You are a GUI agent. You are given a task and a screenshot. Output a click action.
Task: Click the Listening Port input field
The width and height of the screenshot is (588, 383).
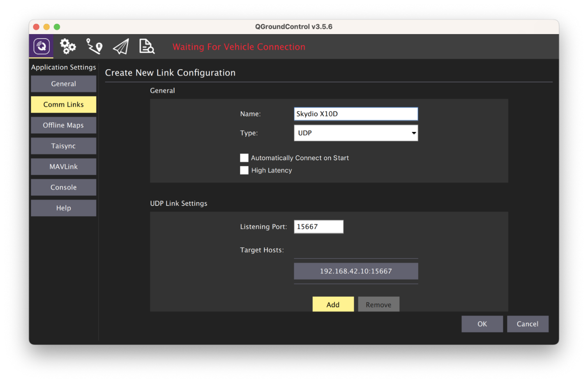(x=318, y=227)
